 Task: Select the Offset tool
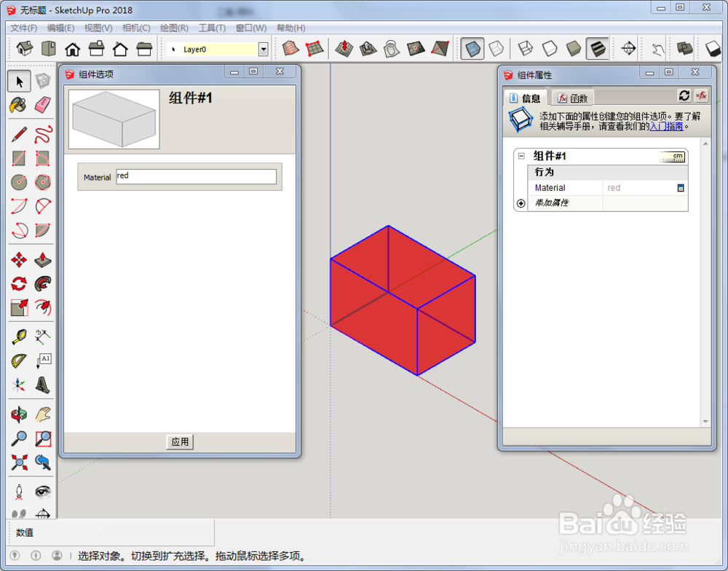coord(43,307)
